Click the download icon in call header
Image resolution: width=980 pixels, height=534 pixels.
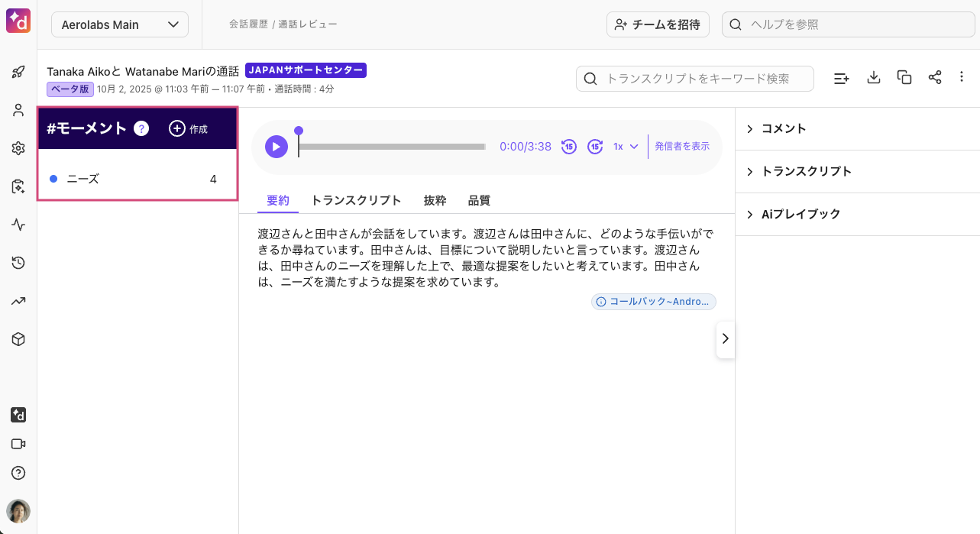pos(874,77)
